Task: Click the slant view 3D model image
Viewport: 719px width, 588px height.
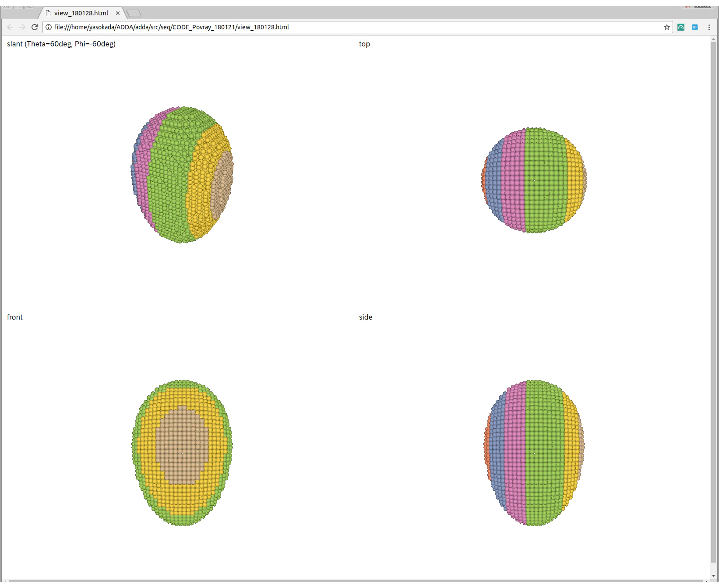Action: (182, 175)
